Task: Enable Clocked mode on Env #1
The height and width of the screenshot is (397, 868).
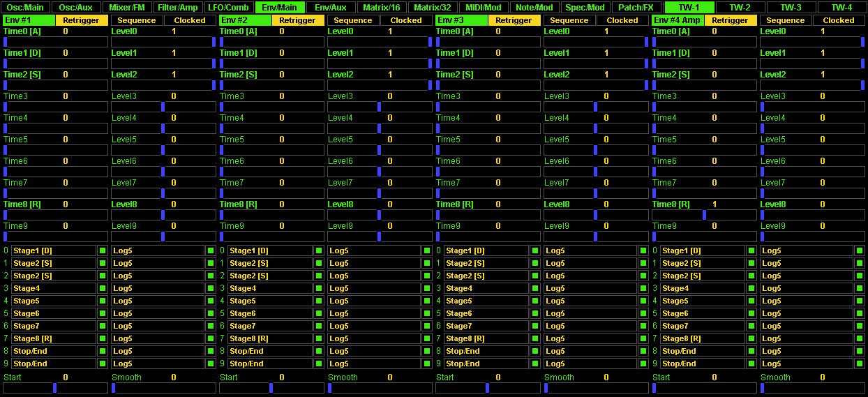Action: 190,20
